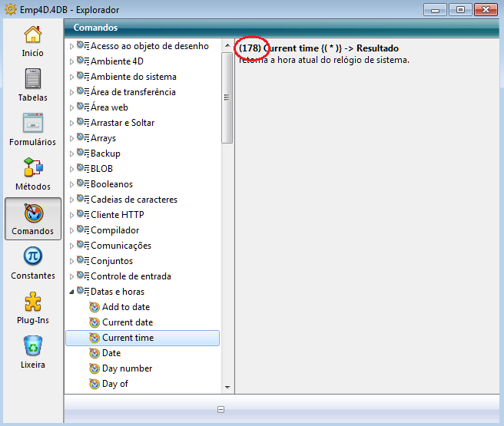The width and height of the screenshot is (504, 426).
Task: Expand the Booleanos theme
Action: pyautogui.click(x=71, y=184)
